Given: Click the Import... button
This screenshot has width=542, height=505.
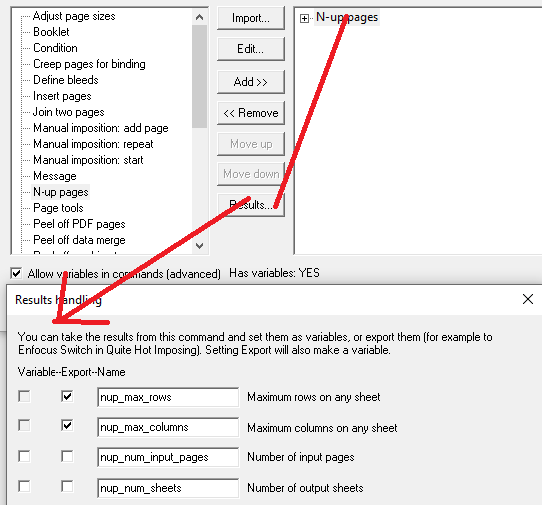Looking at the screenshot, I should click(x=251, y=18).
